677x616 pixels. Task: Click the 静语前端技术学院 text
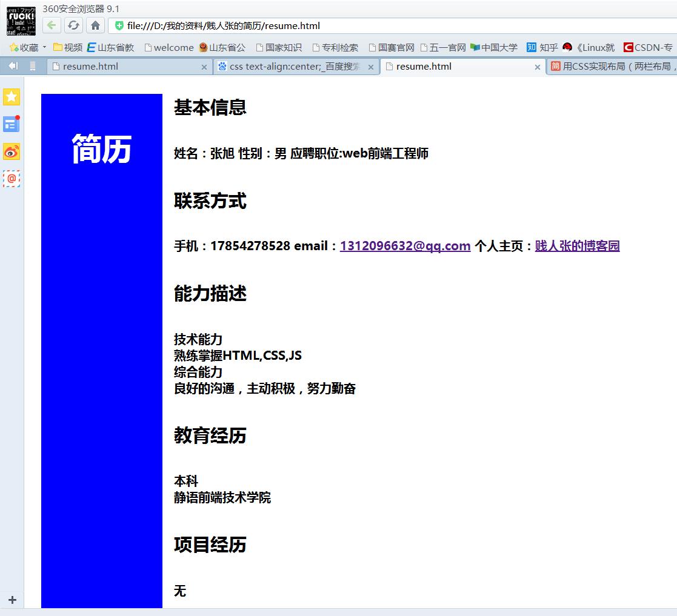coord(222,497)
